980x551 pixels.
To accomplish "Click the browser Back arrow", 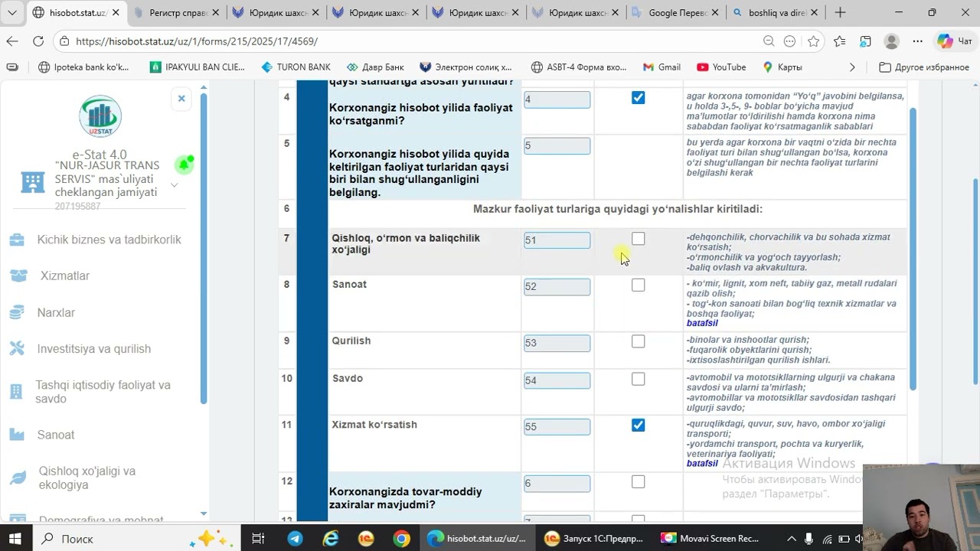I will tap(12, 41).
